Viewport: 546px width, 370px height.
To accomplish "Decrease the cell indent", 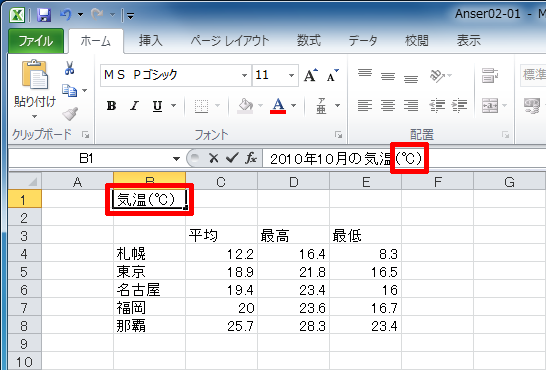I will (437, 105).
